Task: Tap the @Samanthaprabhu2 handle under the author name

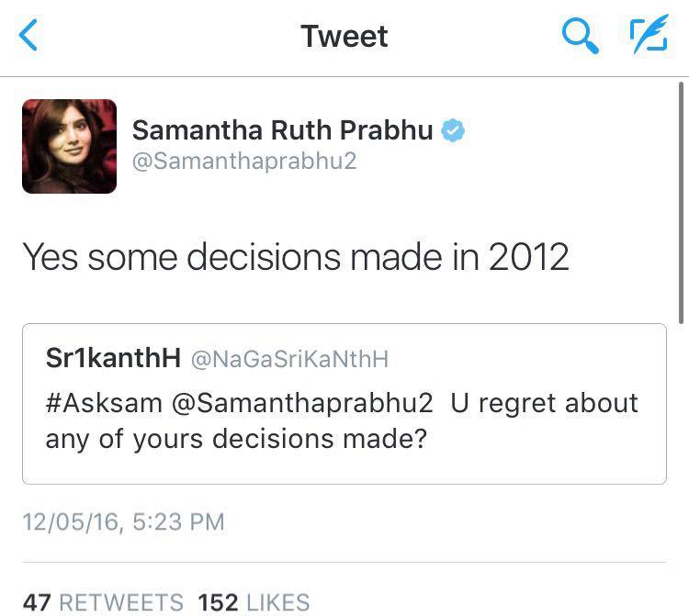Action: tap(244, 162)
